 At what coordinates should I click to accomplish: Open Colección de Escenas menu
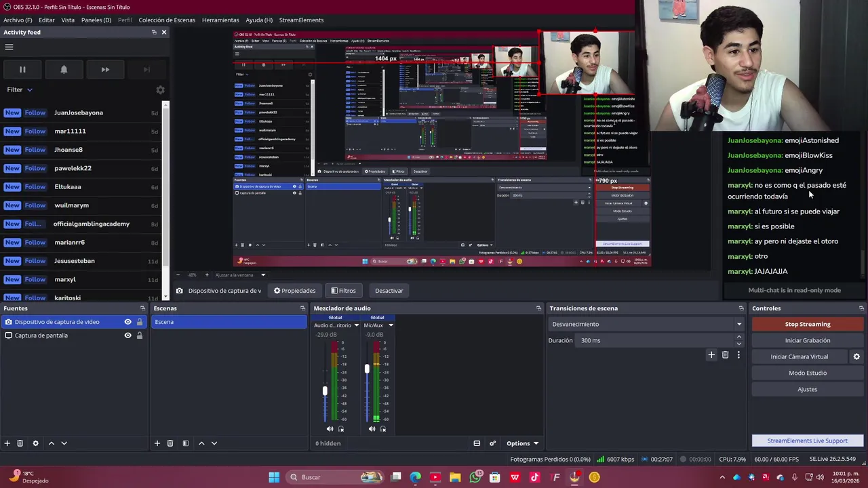[x=167, y=20]
